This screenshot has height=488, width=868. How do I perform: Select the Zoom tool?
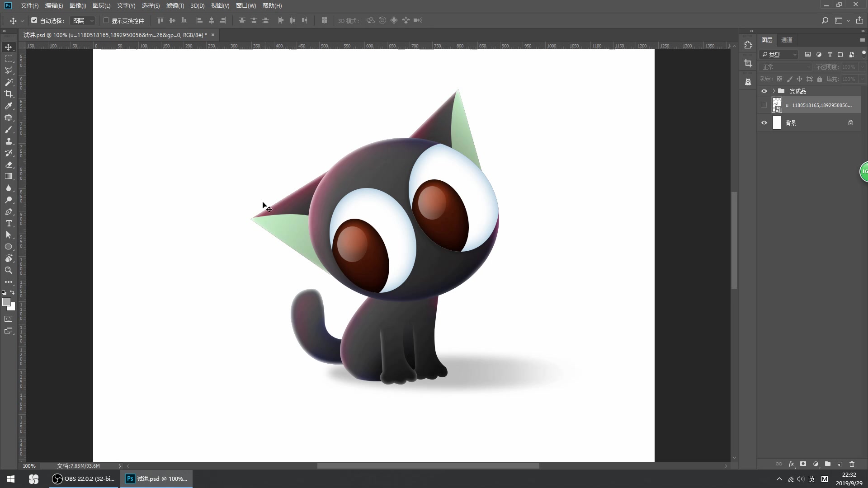coord(9,270)
